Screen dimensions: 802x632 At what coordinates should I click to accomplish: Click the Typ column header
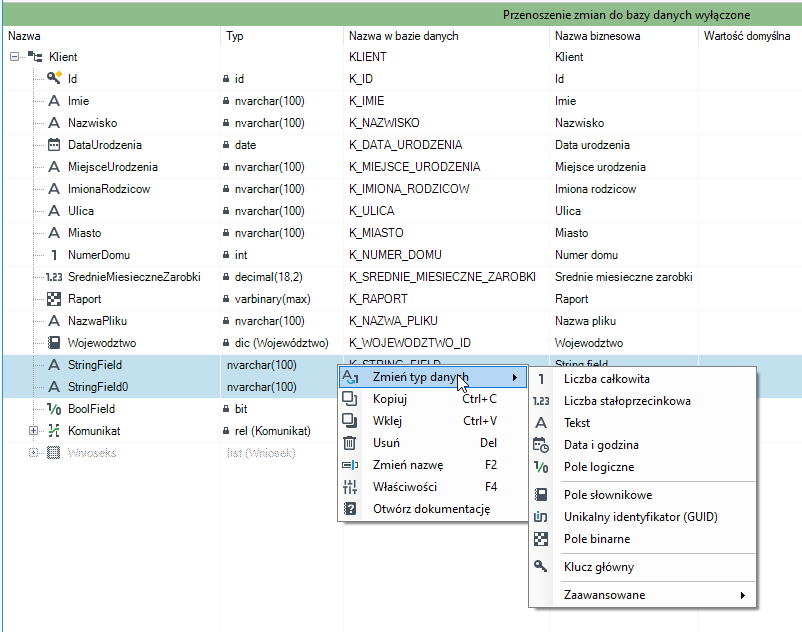(x=282, y=36)
